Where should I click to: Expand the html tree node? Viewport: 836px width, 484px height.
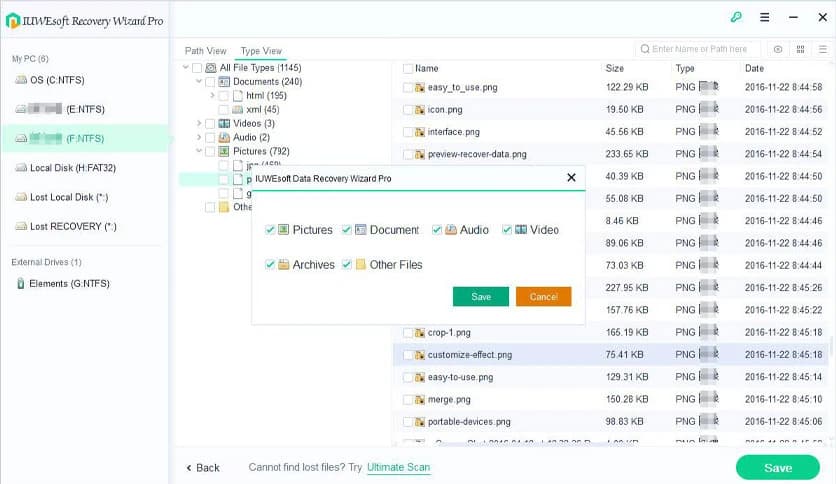[212, 95]
